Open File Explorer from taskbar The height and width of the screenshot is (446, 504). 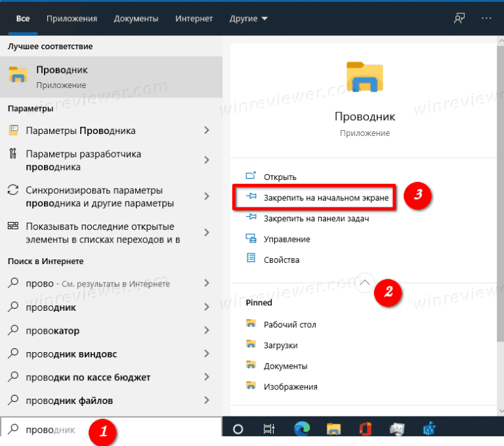(x=333, y=429)
